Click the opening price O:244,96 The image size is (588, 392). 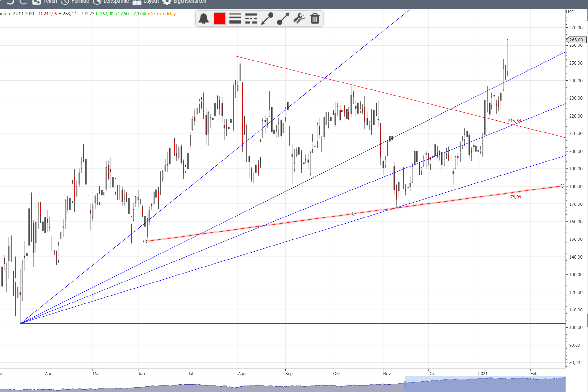tap(48, 14)
